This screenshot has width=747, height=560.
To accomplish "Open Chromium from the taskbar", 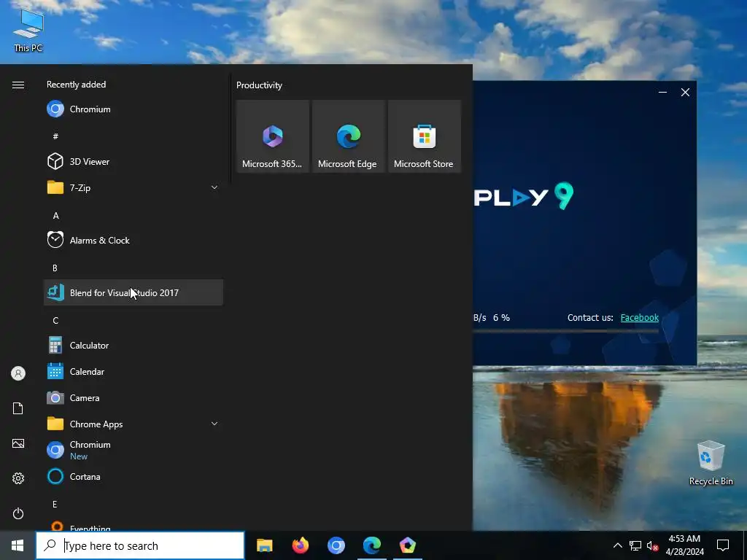I will point(336,545).
